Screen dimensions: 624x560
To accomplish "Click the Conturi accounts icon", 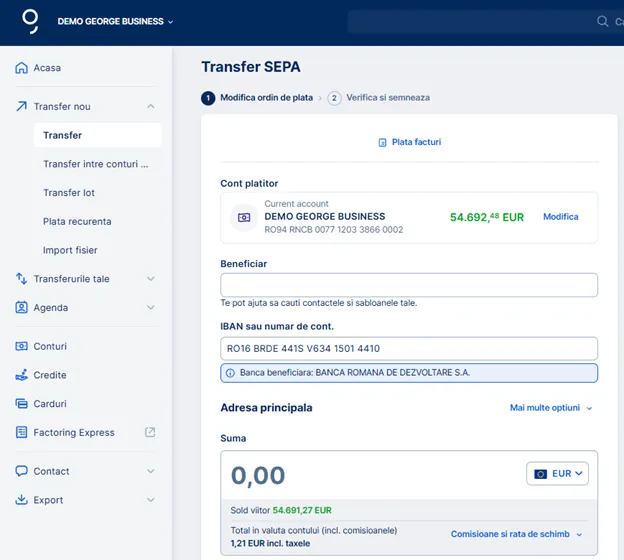I will [22, 346].
